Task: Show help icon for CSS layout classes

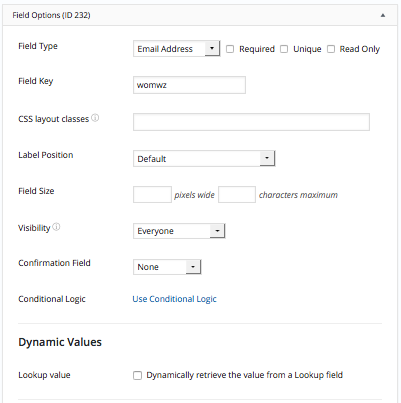Action: 95,118
